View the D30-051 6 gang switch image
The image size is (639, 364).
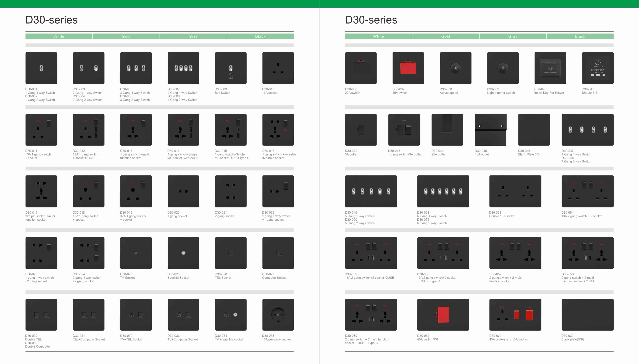[x=443, y=191]
